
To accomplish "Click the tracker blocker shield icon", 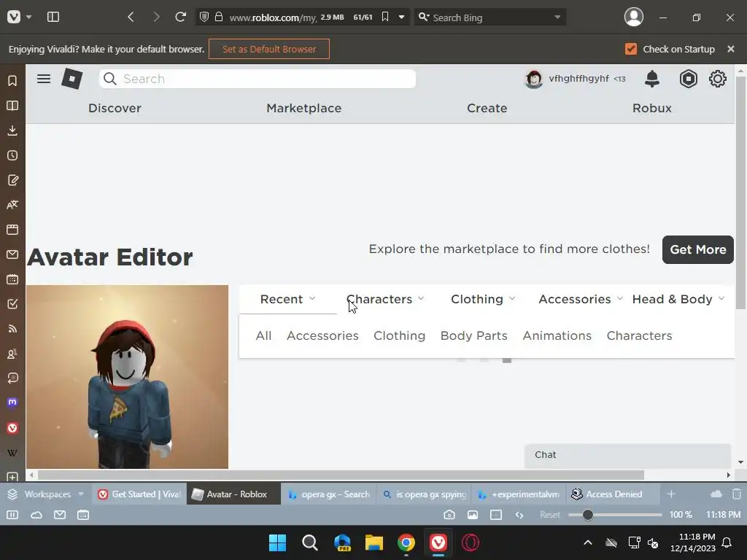I will 204,17.
